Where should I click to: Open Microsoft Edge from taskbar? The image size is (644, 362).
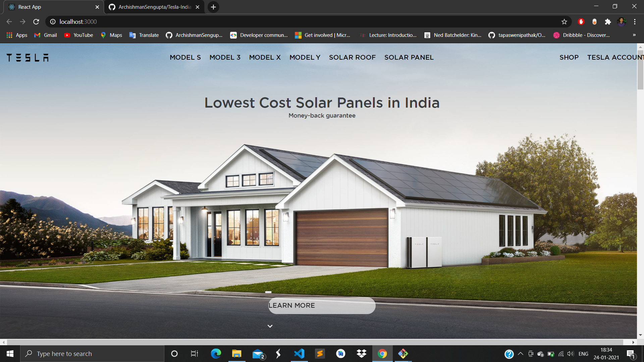[x=216, y=354]
